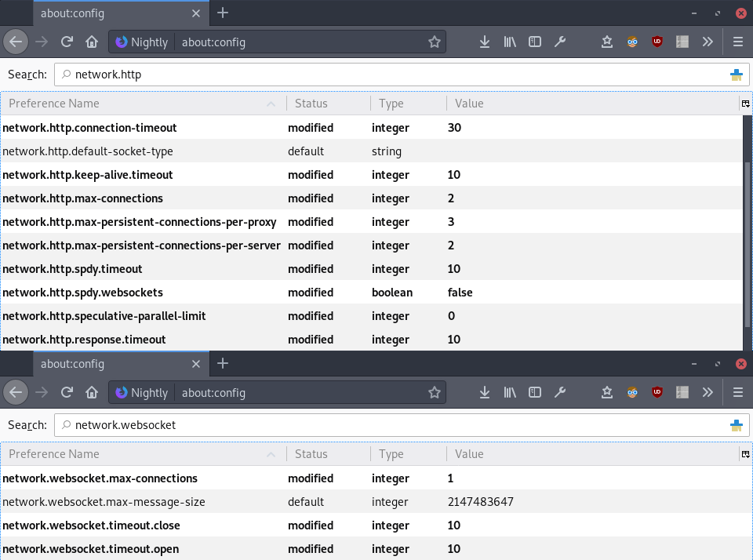The image size is (753, 560).
Task: Select network.http.max-persistent-connections-per-proxy row
Action: point(371,221)
